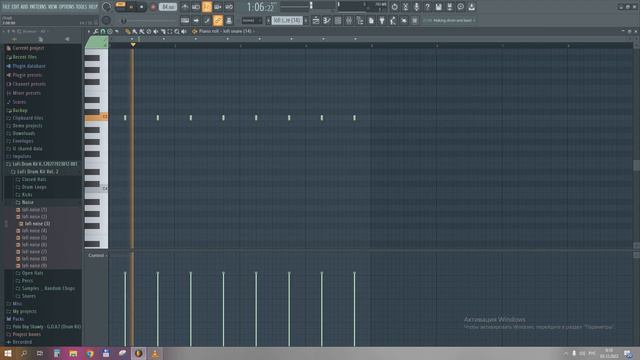Select sample lofi noise (3)
This screenshot has width=640, height=360.
37,224
